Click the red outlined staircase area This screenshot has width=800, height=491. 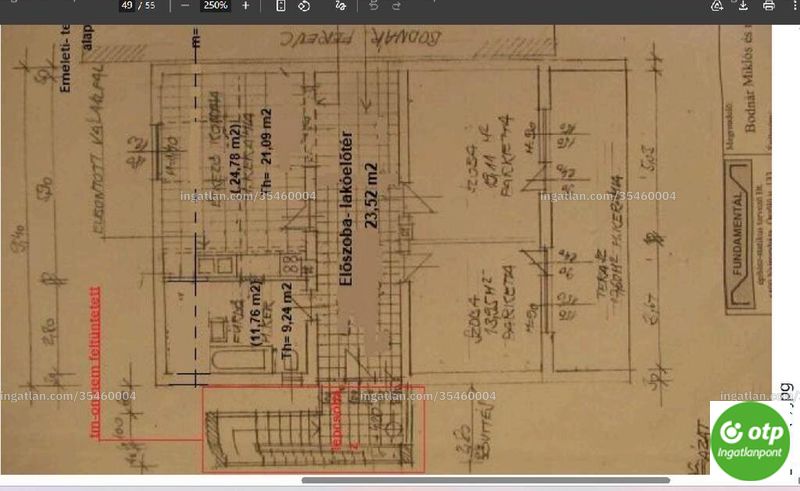point(313,429)
